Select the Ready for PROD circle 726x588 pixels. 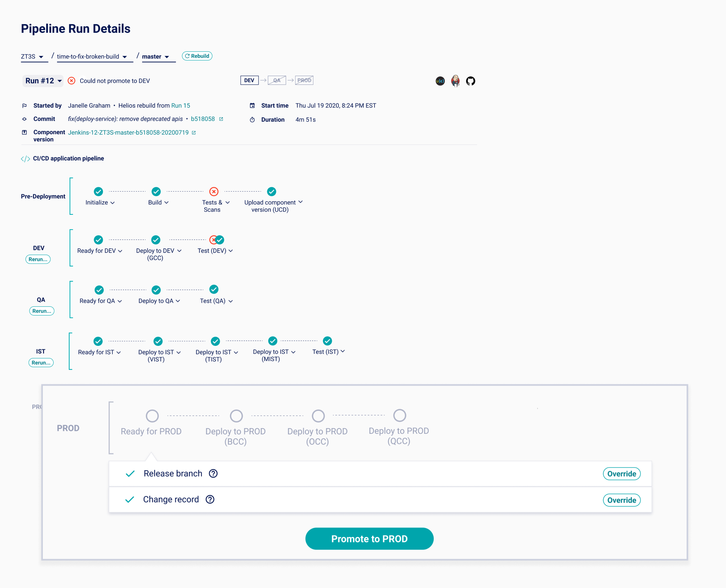[x=152, y=416]
